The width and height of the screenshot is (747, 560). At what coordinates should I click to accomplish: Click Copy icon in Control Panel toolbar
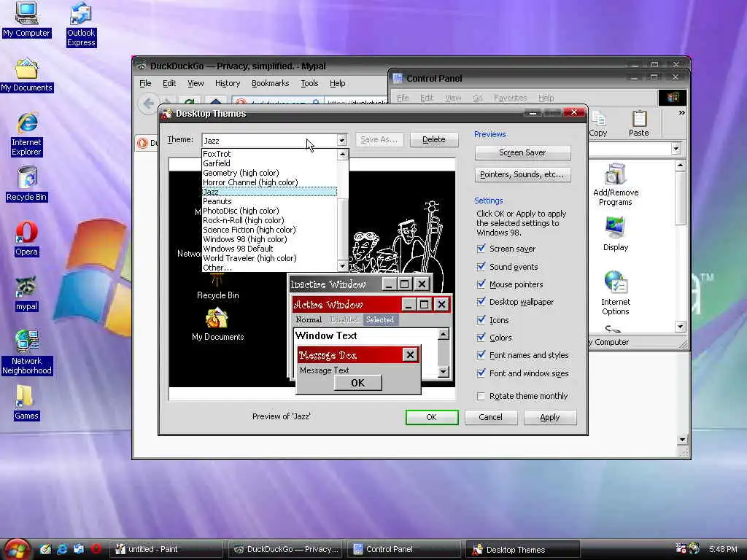pyautogui.click(x=598, y=124)
